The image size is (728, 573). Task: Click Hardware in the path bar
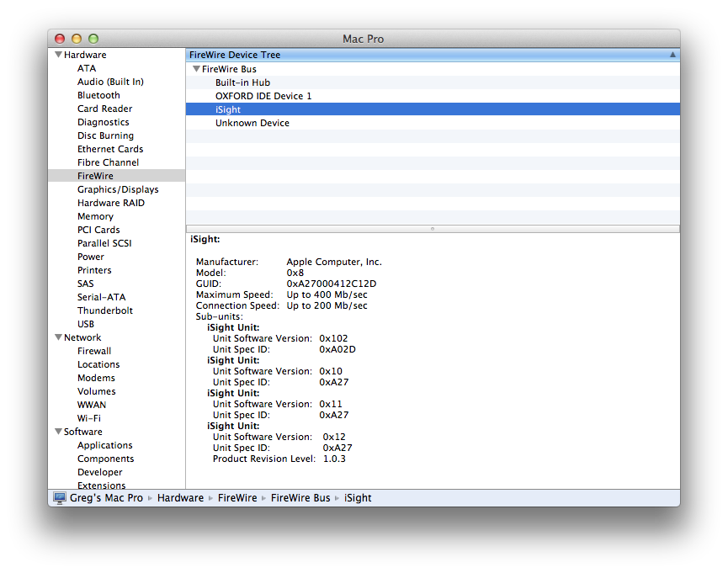(180, 498)
